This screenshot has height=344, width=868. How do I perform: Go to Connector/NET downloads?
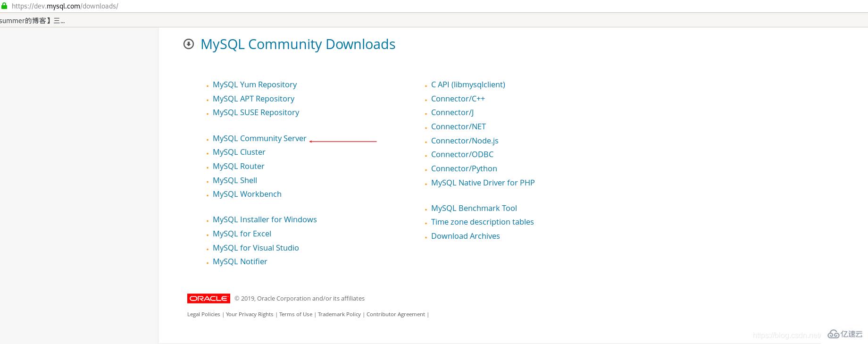click(x=458, y=126)
